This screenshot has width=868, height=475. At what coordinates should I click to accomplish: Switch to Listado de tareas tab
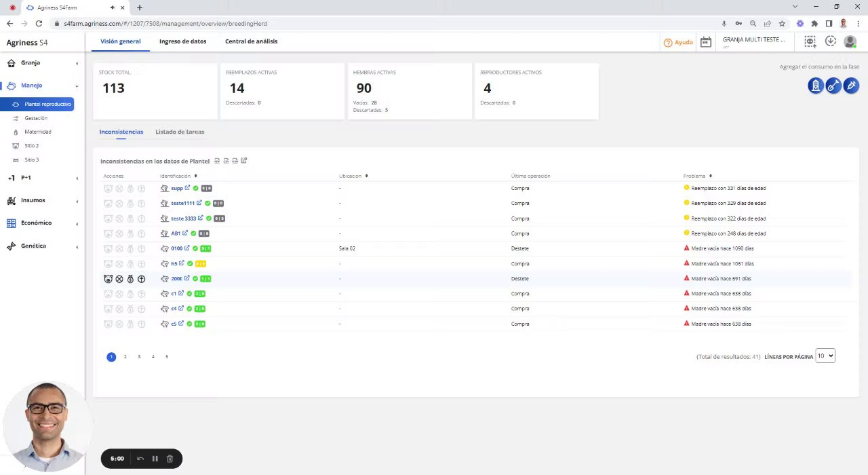point(180,132)
